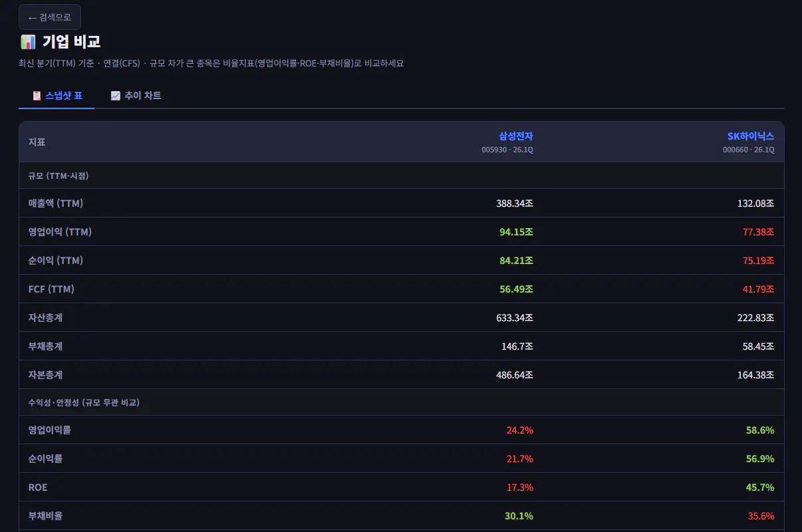Switch to the 추이 차트 tab
The width and height of the screenshot is (802, 532).
[136, 96]
